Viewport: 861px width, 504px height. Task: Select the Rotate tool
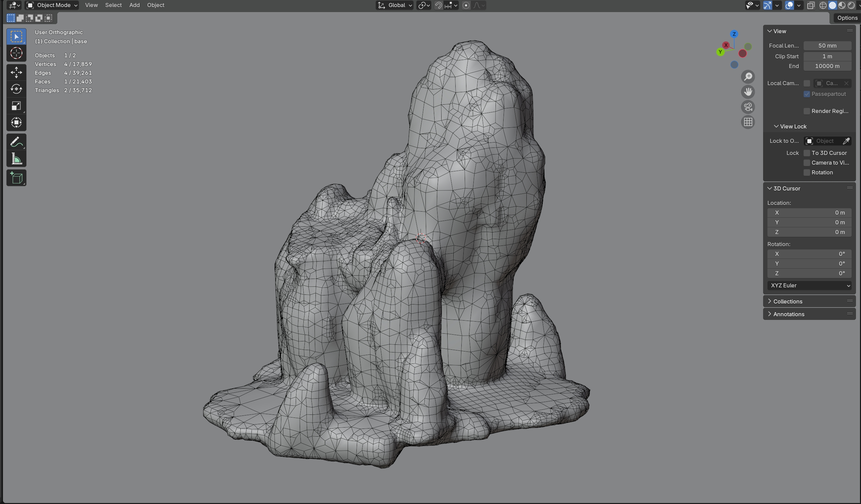click(x=16, y=89)
